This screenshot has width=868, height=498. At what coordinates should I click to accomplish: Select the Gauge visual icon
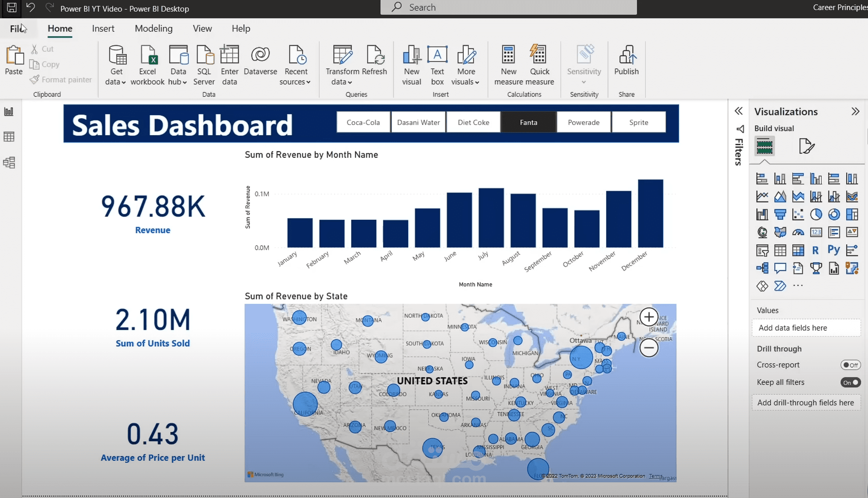point(798,232)
